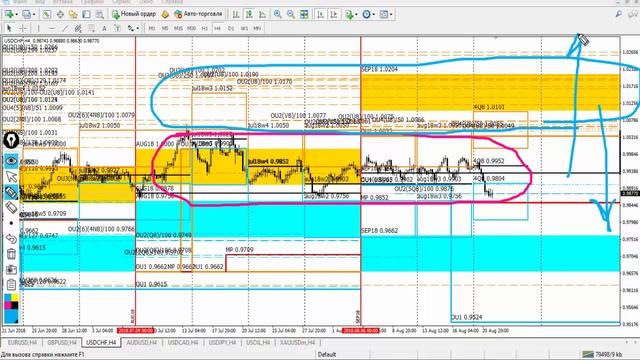Image resolution: width=640 pixels, height=360 pixels.
Task: Open the Data Window crosshair icon
Action: [60, 14]
